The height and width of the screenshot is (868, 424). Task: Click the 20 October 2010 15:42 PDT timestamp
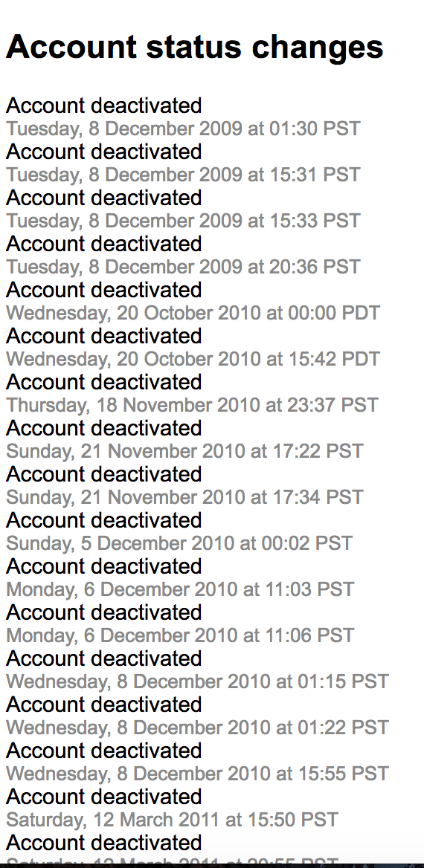click(x=193, y=359)
